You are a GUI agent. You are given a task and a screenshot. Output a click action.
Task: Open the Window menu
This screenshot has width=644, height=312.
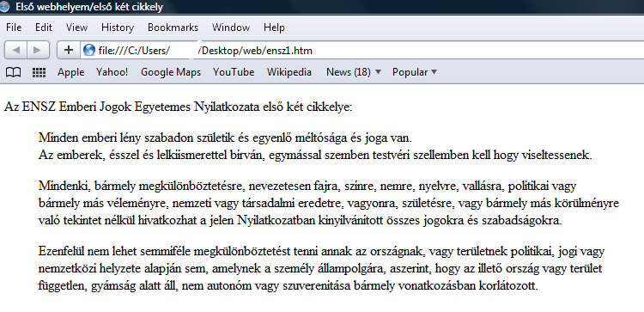(231, 28)
